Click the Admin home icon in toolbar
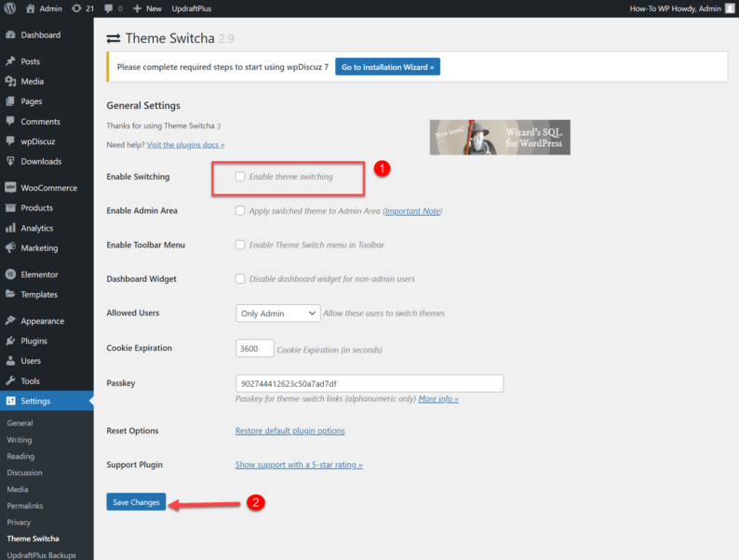This screenshot has height=560, width=739. tap(30, 8)
